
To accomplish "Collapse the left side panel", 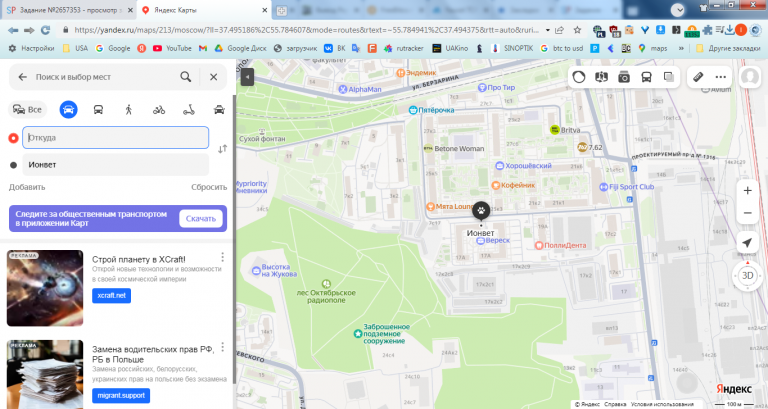I will coord(247,77).
